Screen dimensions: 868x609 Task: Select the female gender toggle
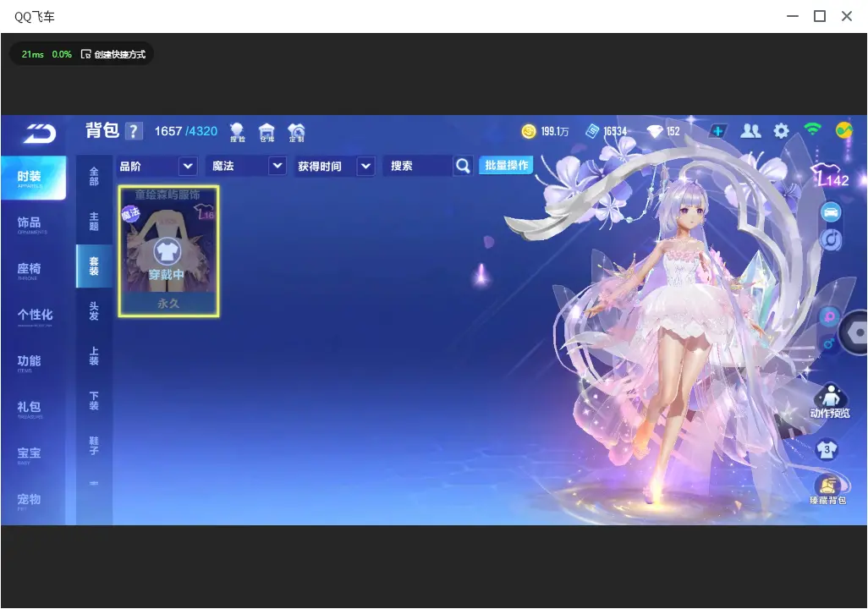coord(829,316)
